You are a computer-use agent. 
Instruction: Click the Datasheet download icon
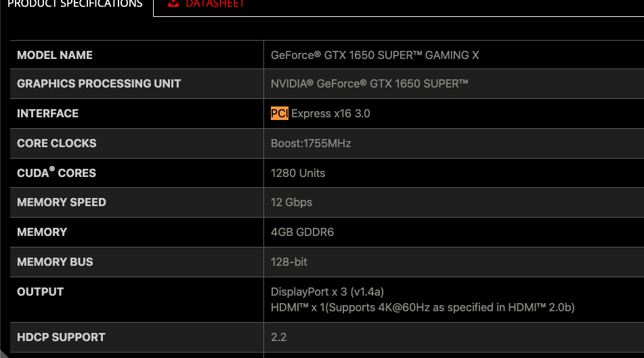click(x=174, y=3)
